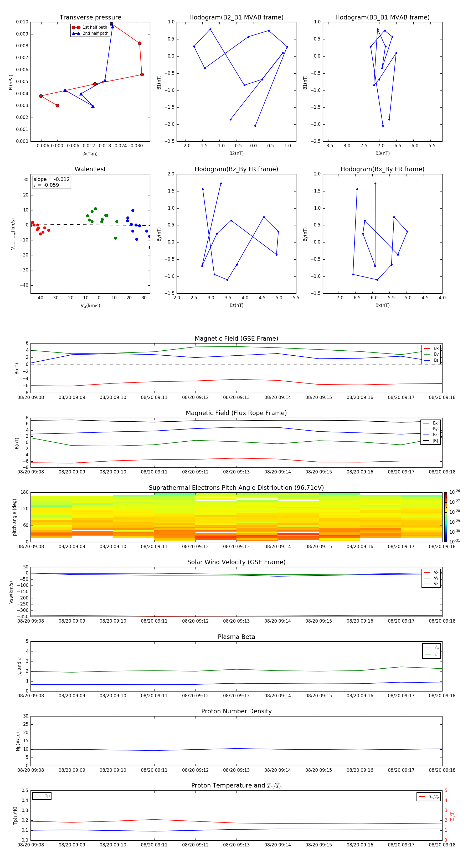Screen dimensions: 473x868
Task: Click the 'Plasma Beta' plot title
Action: pyautogui.click(x=236, y=637)
